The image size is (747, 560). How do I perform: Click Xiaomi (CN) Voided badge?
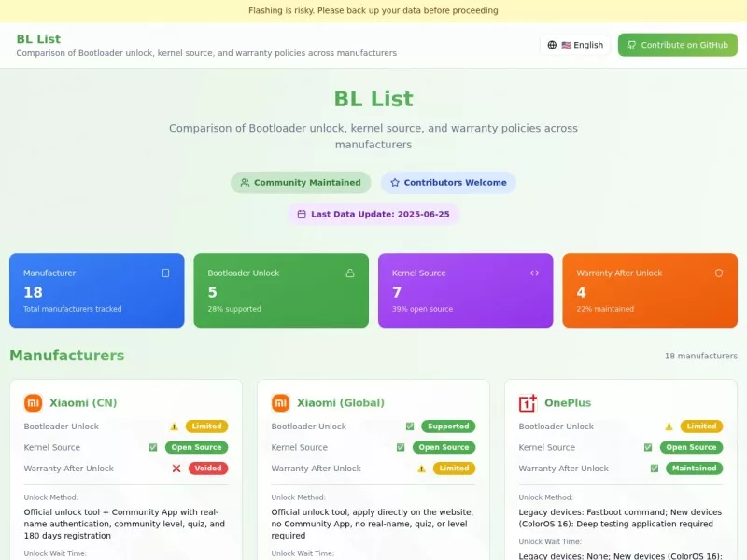(x=208, y=469)
